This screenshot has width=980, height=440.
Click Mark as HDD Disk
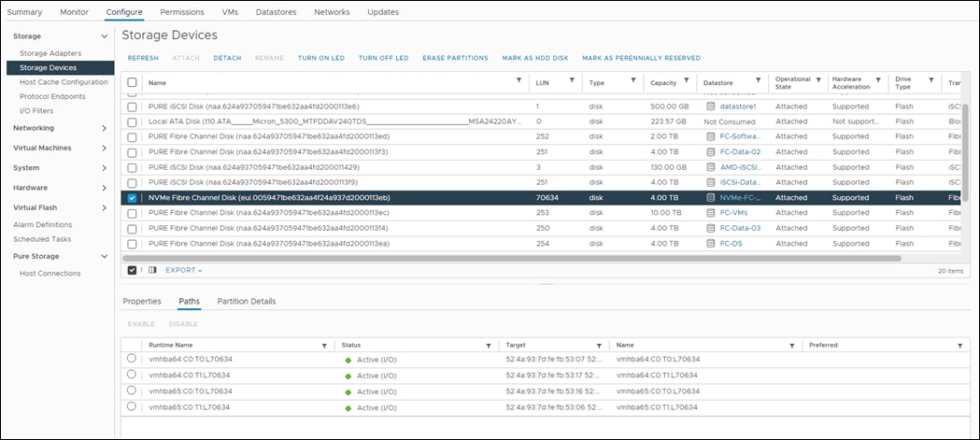(535, 58)
